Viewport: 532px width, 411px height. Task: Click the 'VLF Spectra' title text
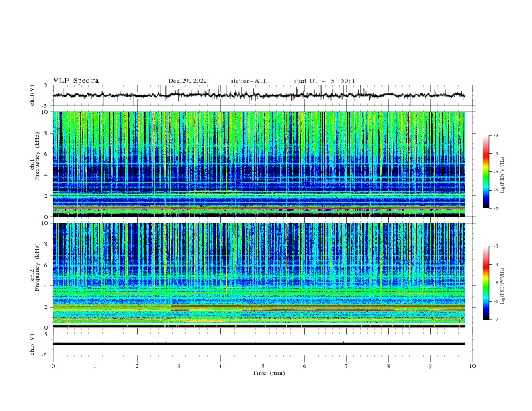point(76,81)
